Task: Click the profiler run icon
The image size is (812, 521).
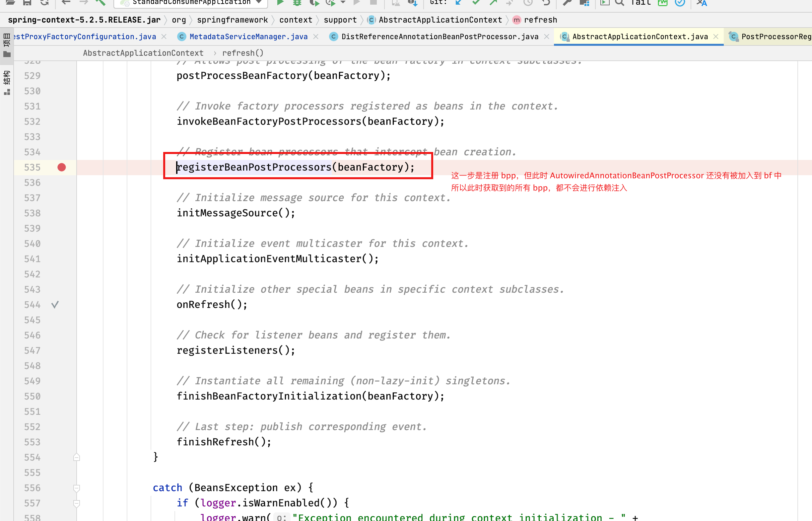Action: [x=330, y=3]
